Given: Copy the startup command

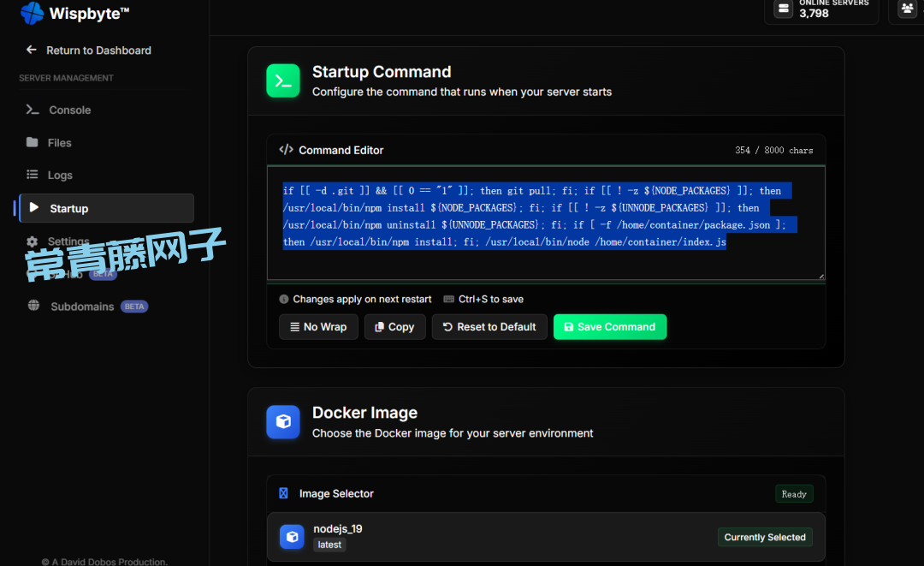Looking at the screenshot, I should pyautogui.click(x=394, y=327).
